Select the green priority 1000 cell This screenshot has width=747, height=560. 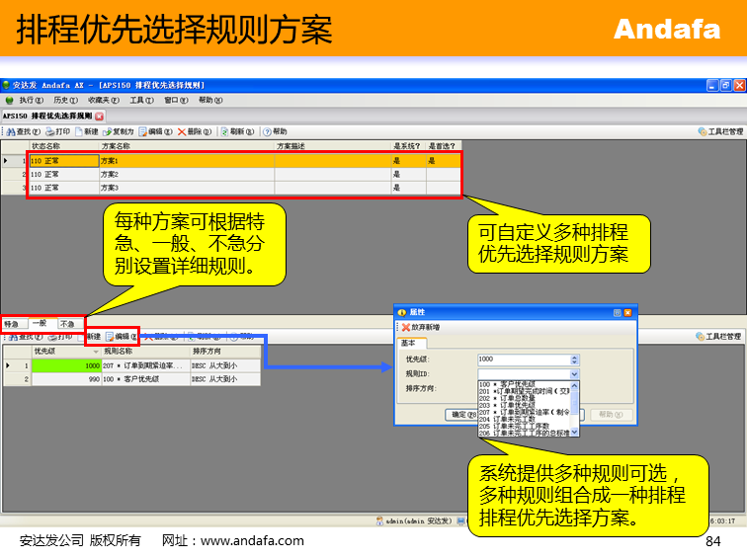66,365
